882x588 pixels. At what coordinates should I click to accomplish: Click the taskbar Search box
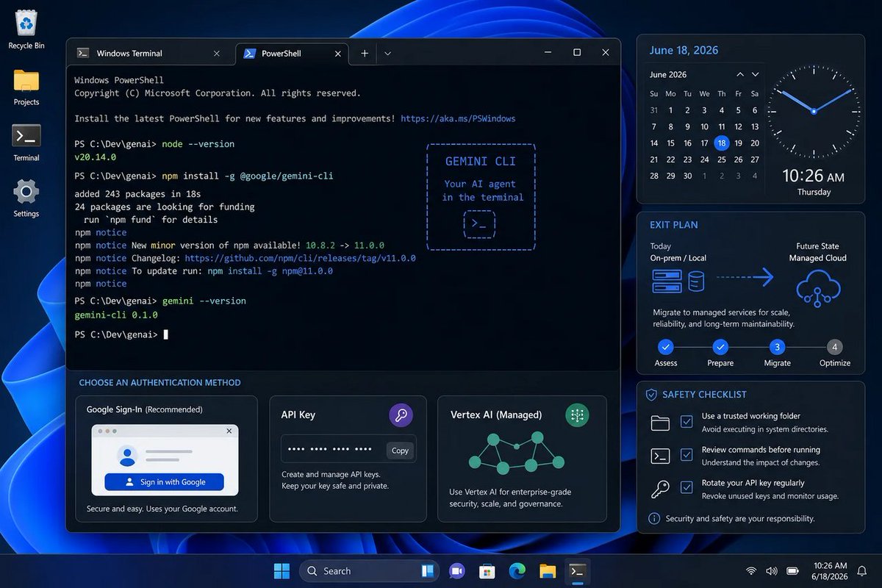tap(370, 571)
